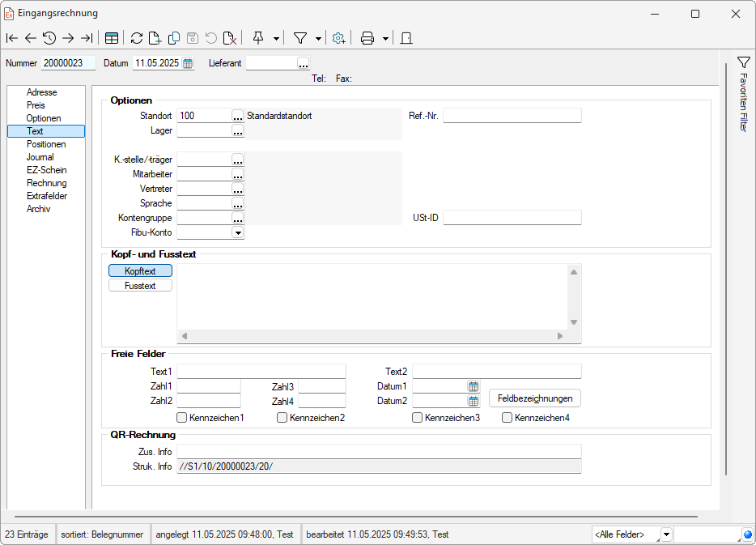Click the printer icon
Screen dimensions: 756x545
click(x=367, y=38)
